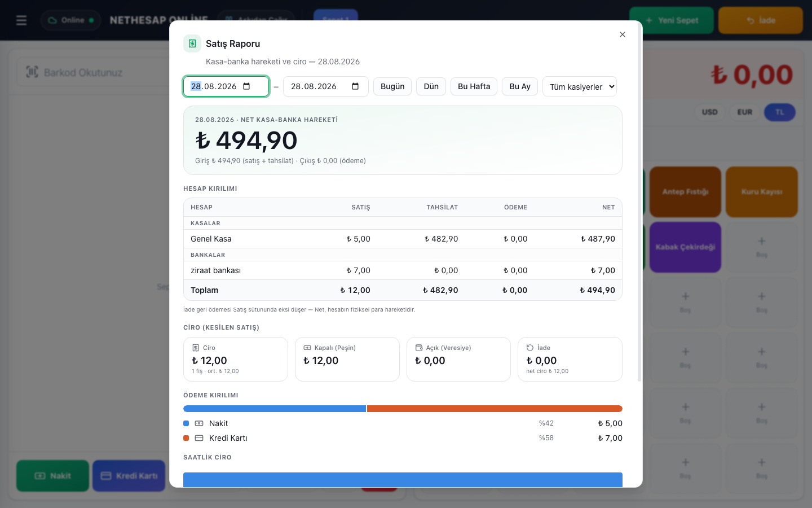812x508 pixels.
Task: Click the Ciro card icon
Action: 196,348
